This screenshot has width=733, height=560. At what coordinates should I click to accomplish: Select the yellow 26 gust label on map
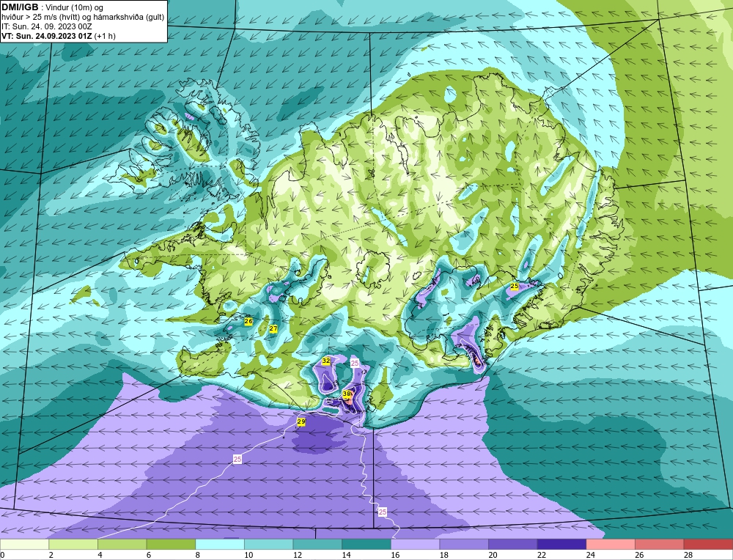[x=248, y=321]
